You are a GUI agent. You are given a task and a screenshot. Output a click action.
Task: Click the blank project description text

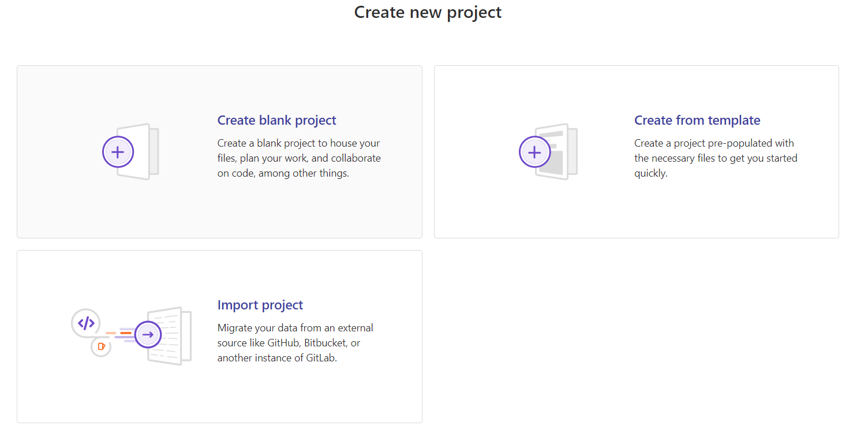click(x=298, y=158)
